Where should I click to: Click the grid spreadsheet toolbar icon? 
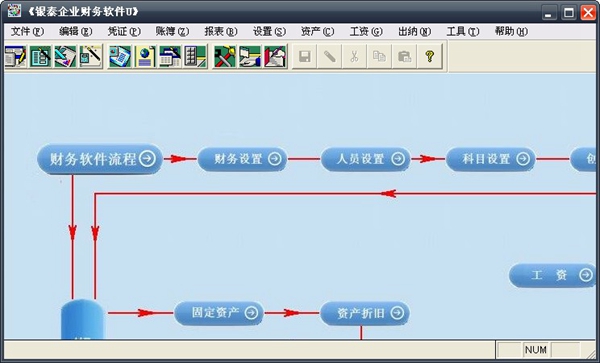(195, 57)
